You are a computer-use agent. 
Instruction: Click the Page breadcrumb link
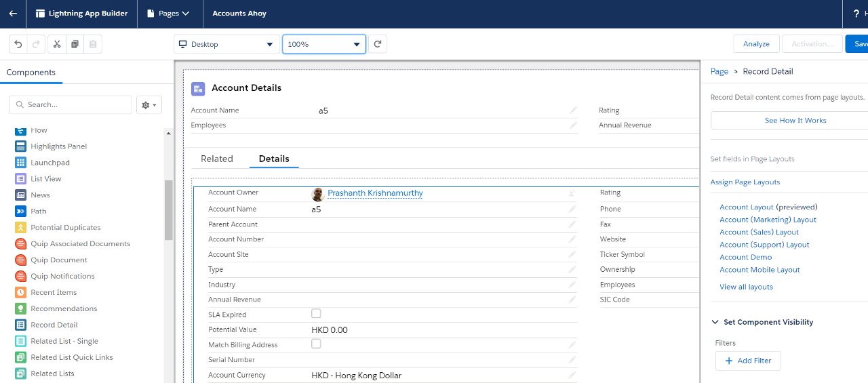pos(719,71)
